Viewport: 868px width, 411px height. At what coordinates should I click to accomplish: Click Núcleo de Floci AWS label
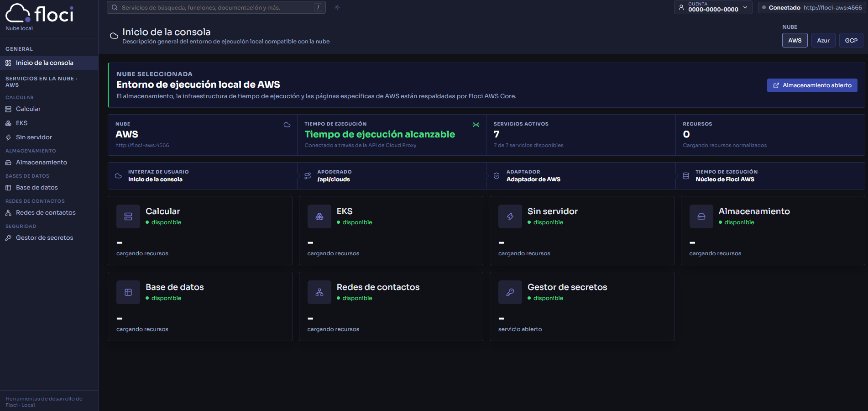[x=725, y=179]
